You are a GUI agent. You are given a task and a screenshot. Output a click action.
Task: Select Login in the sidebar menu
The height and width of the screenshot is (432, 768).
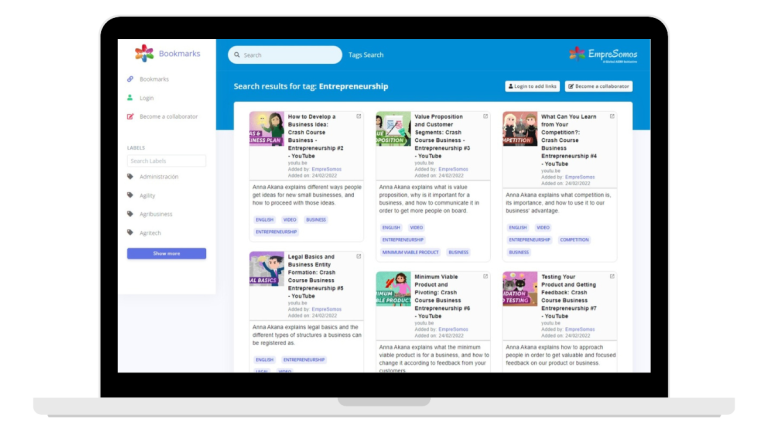[x=146, y=98]
